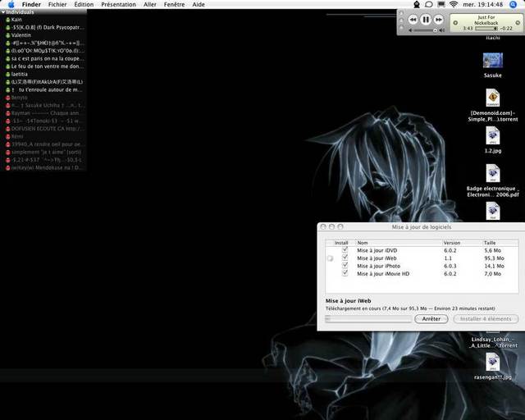Image resolution: width=525 pixels, height=420 pixels.
Task: Select the Sasuke desktop file icon
Action: pos(492,61)
